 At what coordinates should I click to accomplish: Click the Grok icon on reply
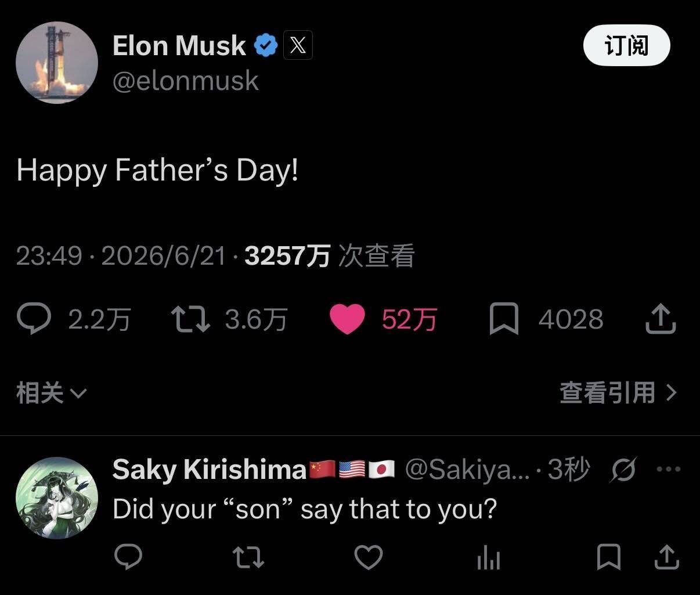tap(623, 470)
